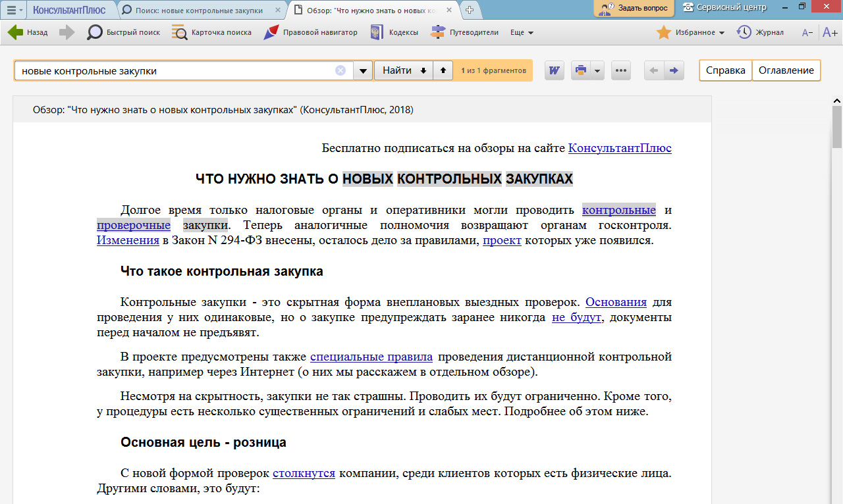Open Quick Search with the magnifier icon

95,32
